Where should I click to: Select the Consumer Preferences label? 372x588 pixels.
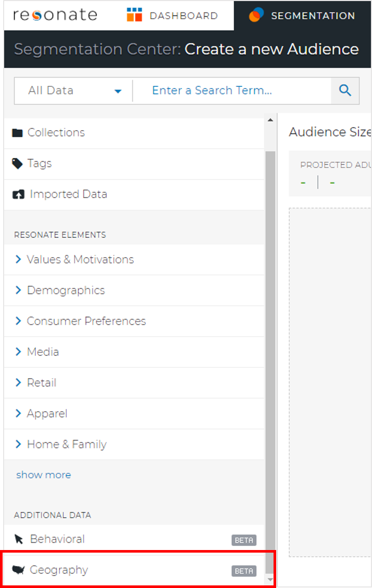click(86, 321)
